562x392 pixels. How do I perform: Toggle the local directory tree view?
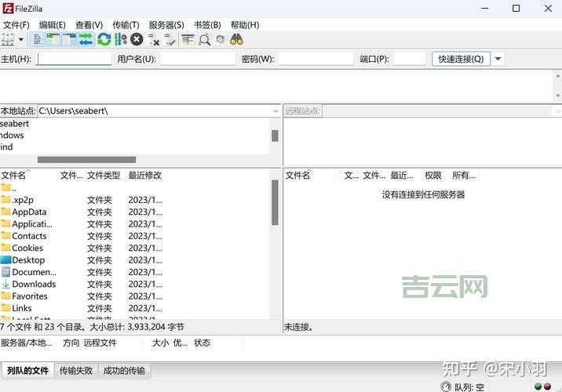click(53, 39)
